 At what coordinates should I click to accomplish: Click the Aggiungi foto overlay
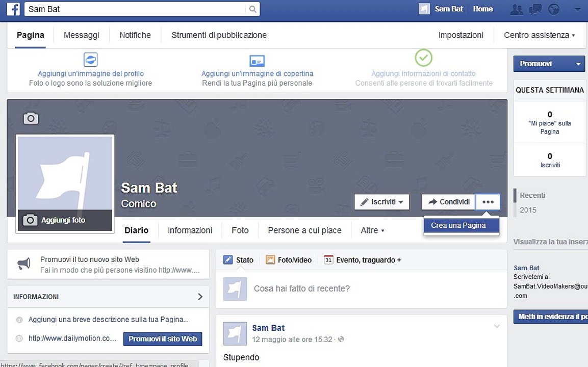65,220
